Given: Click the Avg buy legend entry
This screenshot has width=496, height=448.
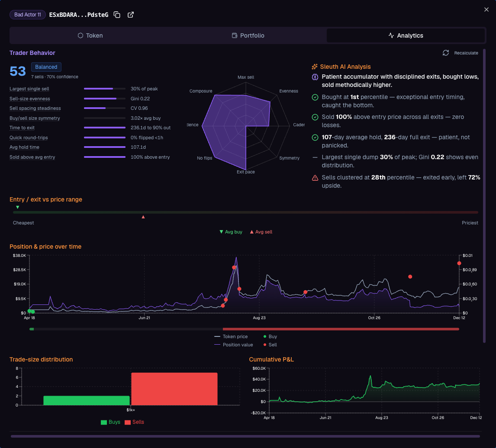Looking at the screenshot, I should (x=231, y=232).
